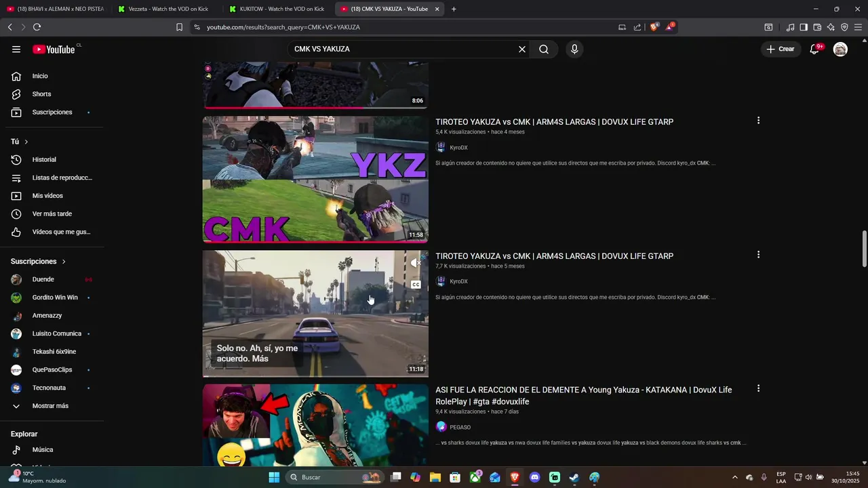This screenshot has height=488, width=868.
Task: Open Discord from the taskbar
Action: click(535, 477)
